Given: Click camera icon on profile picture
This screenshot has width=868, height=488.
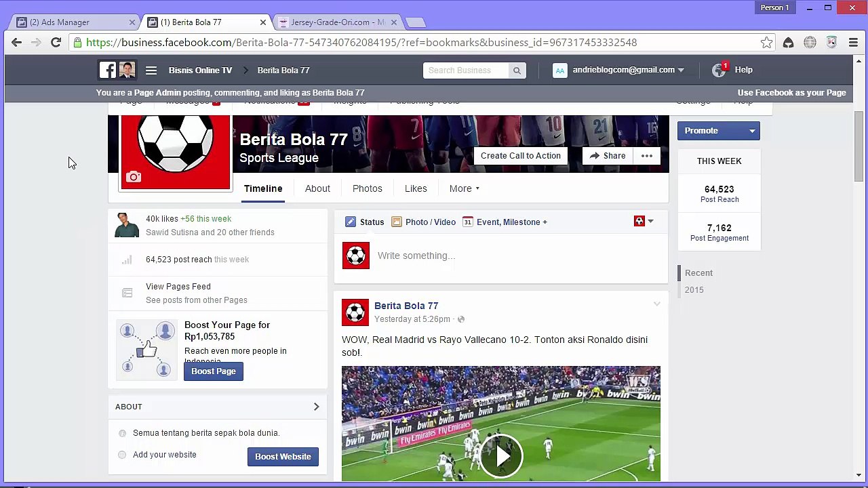Looking at the screenshot, I should click(x=134, y=177).
